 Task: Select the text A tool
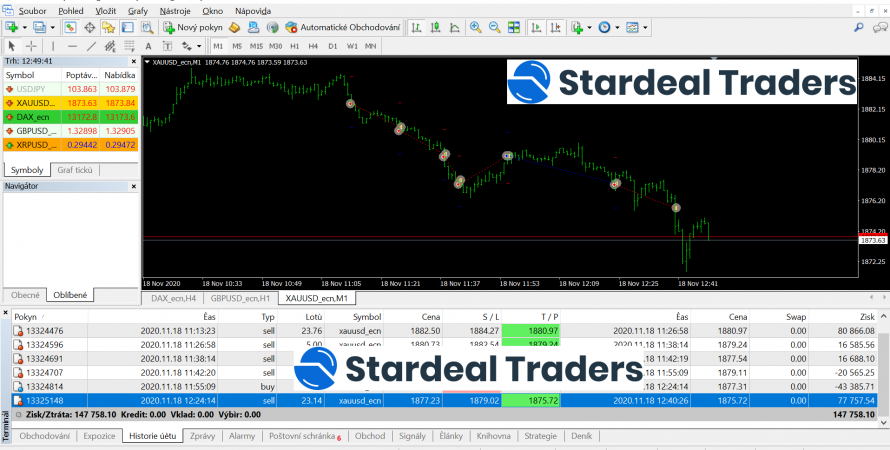[x=148, y=46]
